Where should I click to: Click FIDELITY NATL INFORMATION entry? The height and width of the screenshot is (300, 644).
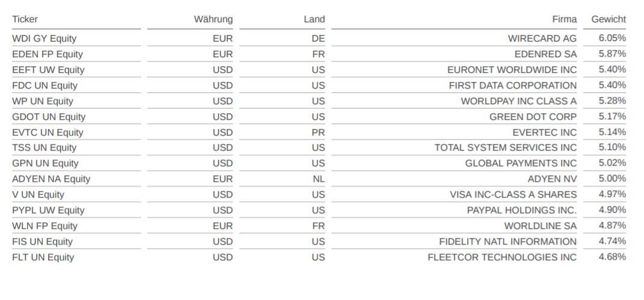point(507,242)
